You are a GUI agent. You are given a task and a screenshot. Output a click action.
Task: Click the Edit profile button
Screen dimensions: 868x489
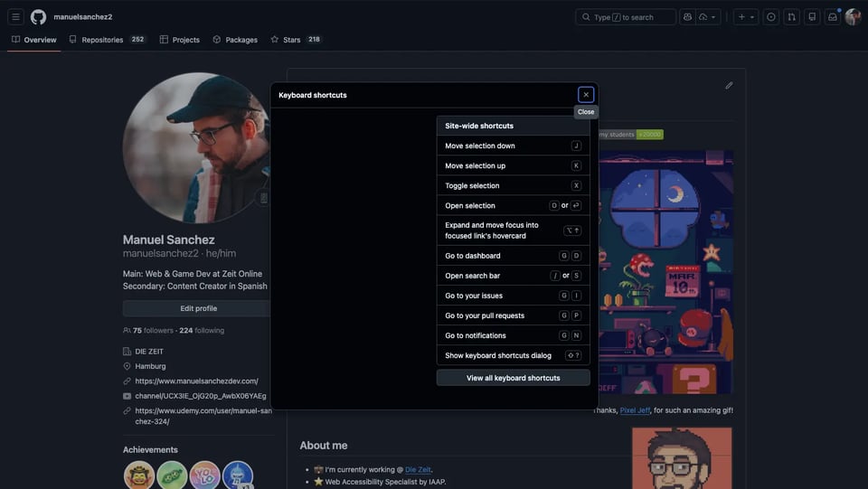[x=198, y=308]
